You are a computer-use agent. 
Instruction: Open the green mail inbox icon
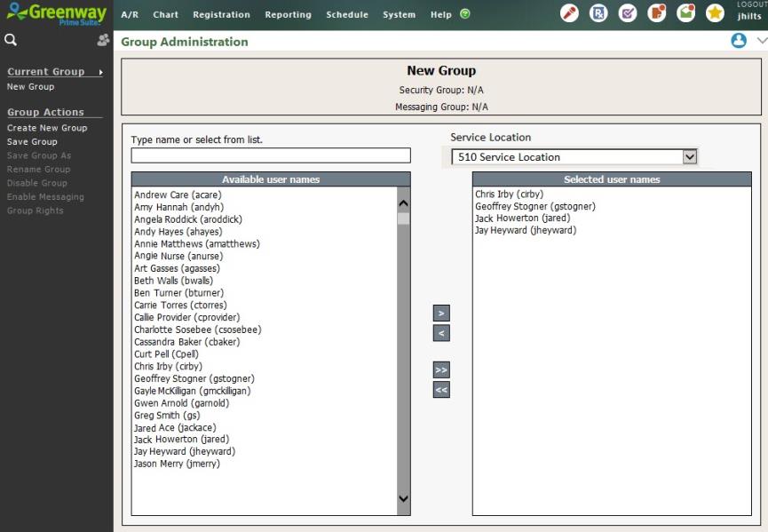click(685, 13)
